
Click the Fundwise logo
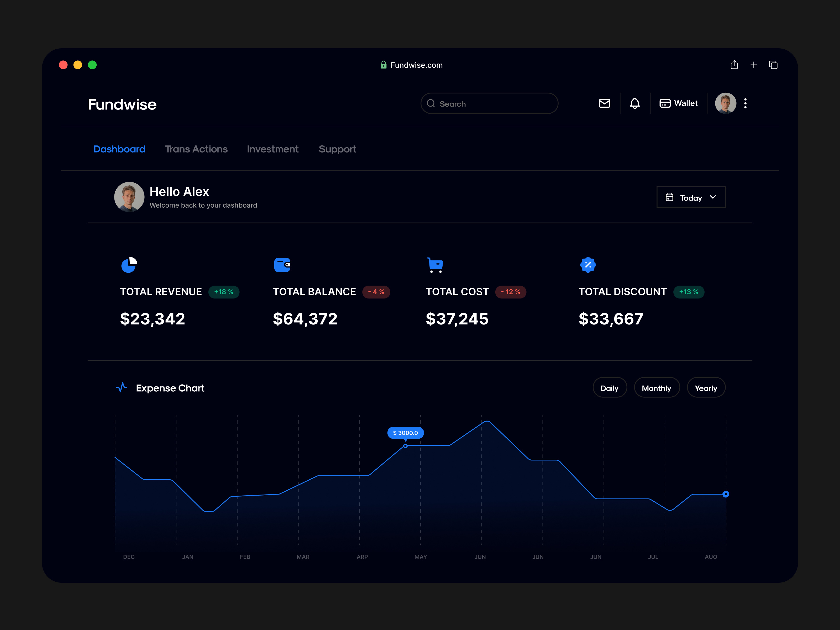[x=122, y=104]
